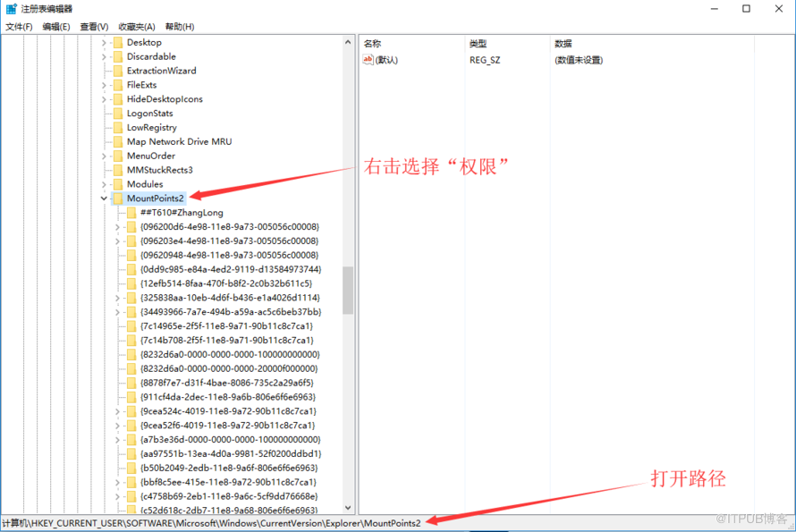
Task: Click the LogonStats folder icon
Action: tap(118, 114)
